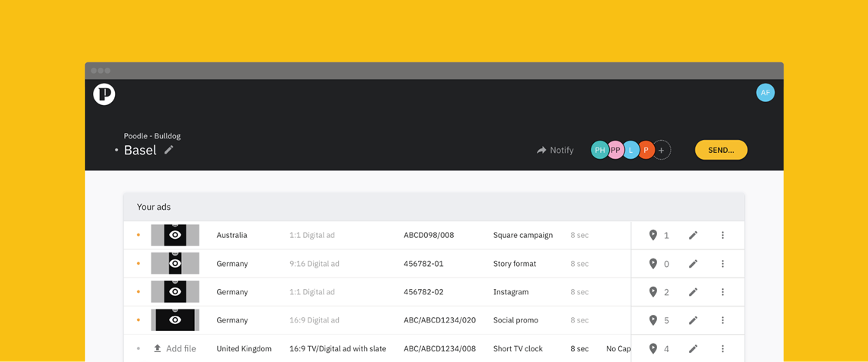Preview the Social promo ad thumbnail
Viewport: 868px width, 362px height.
[x=175, y=320]
